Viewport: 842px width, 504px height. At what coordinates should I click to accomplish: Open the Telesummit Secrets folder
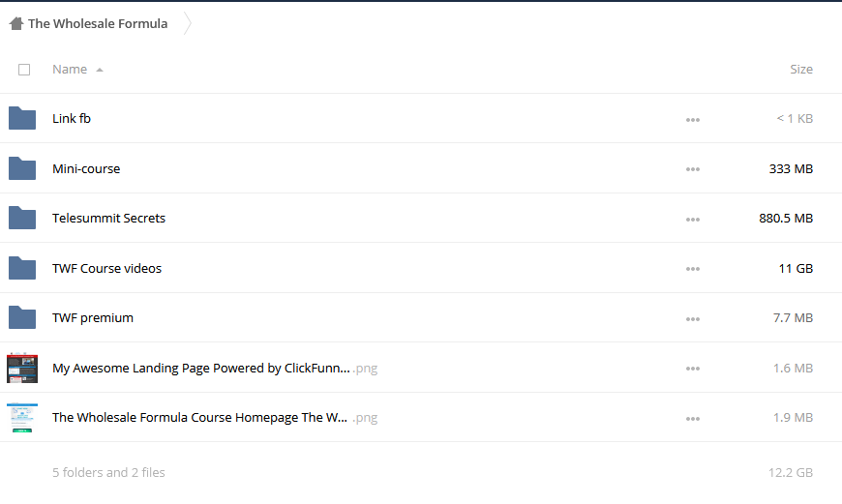coord(109,218)
